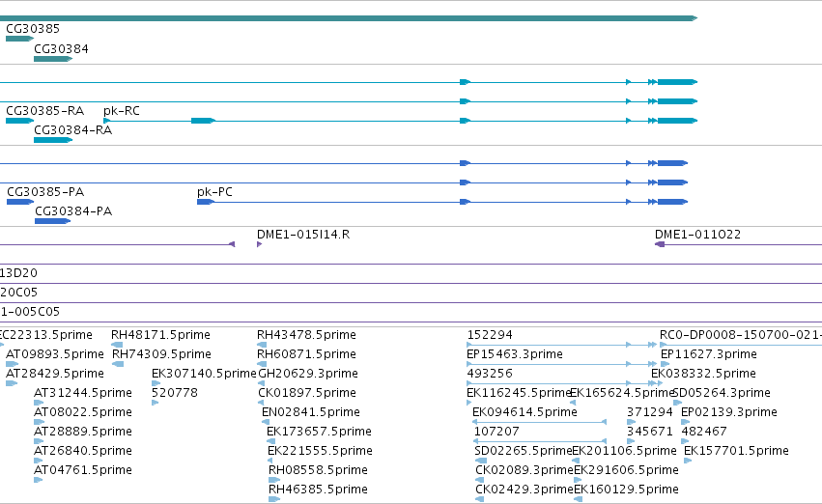Open EST AT28889.5prime
This screenshot has height=504, width=822.
pos(83,432)
